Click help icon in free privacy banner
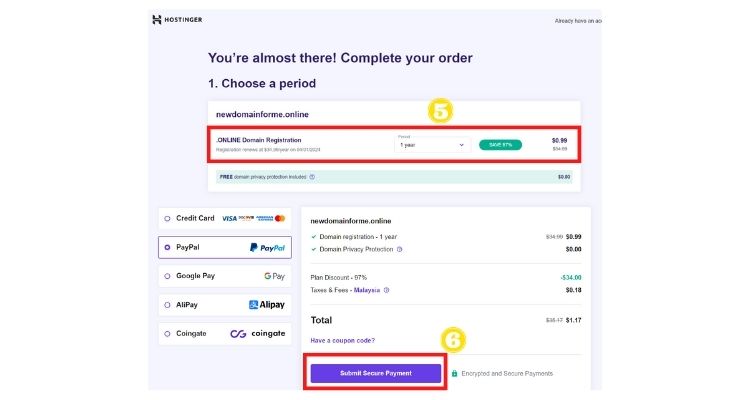Image resolution: width=750 pixels, height=400 pixels. (312, 177)
